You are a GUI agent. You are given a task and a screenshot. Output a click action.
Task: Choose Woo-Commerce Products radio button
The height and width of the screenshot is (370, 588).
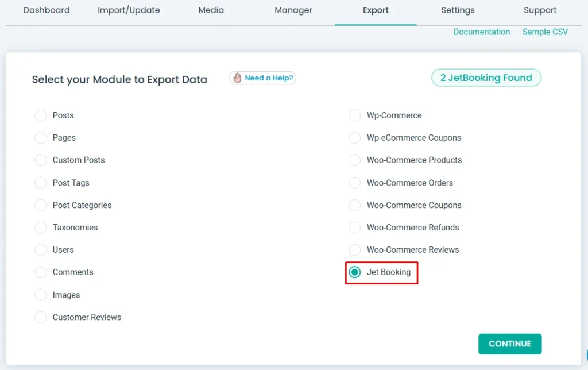(x=355, y=160)
